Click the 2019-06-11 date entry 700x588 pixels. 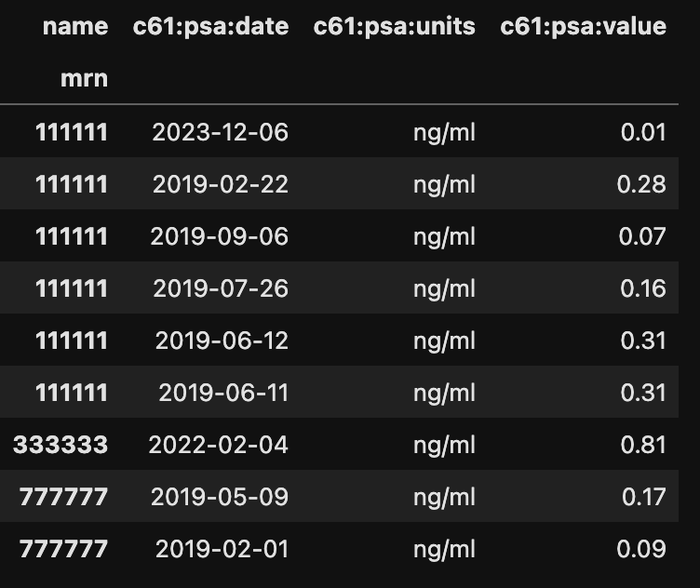click(223, 393)
